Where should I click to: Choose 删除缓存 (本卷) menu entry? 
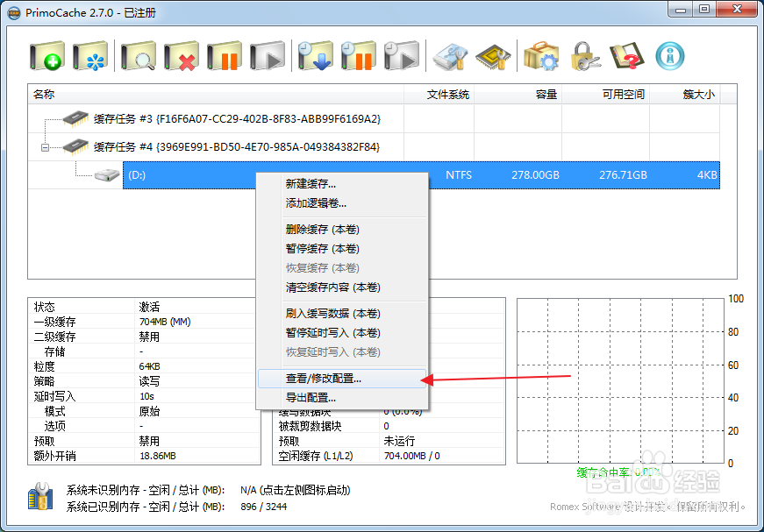342,230
